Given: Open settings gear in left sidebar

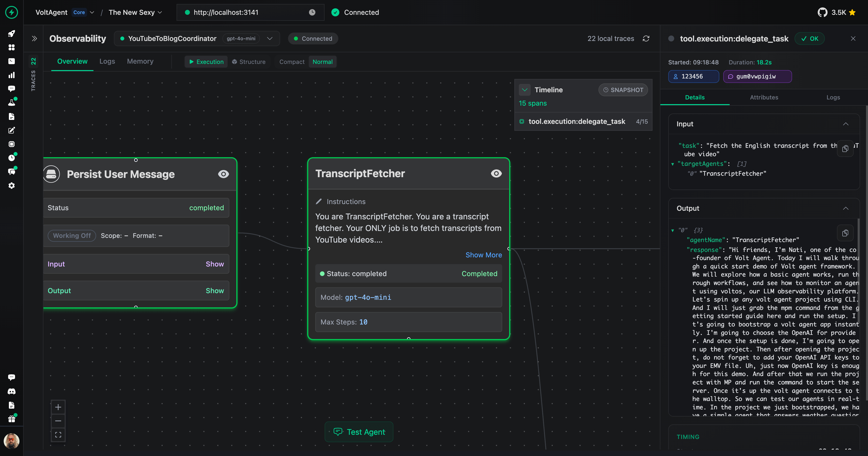Looking at the screenshot, I should coord(11,186).
